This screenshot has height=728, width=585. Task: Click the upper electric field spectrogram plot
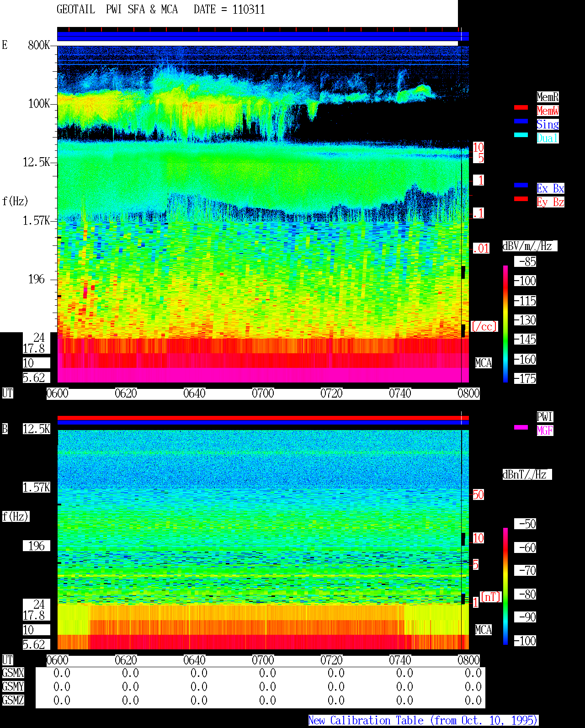[x=263, y=214]
